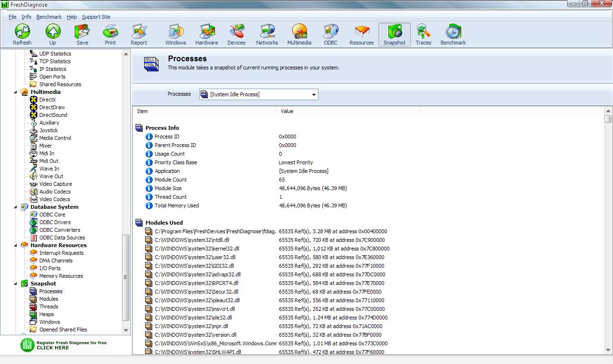This screenshot has height=364, width=613.
Task: Select Midi In tree item
Action: coord(46,153)
